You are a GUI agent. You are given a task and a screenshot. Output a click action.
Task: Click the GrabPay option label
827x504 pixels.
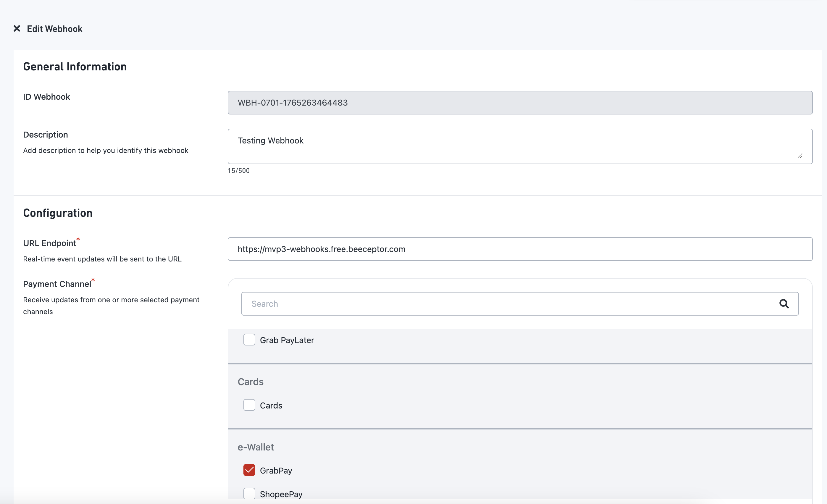pyautogui.click(x=276, y=471)
